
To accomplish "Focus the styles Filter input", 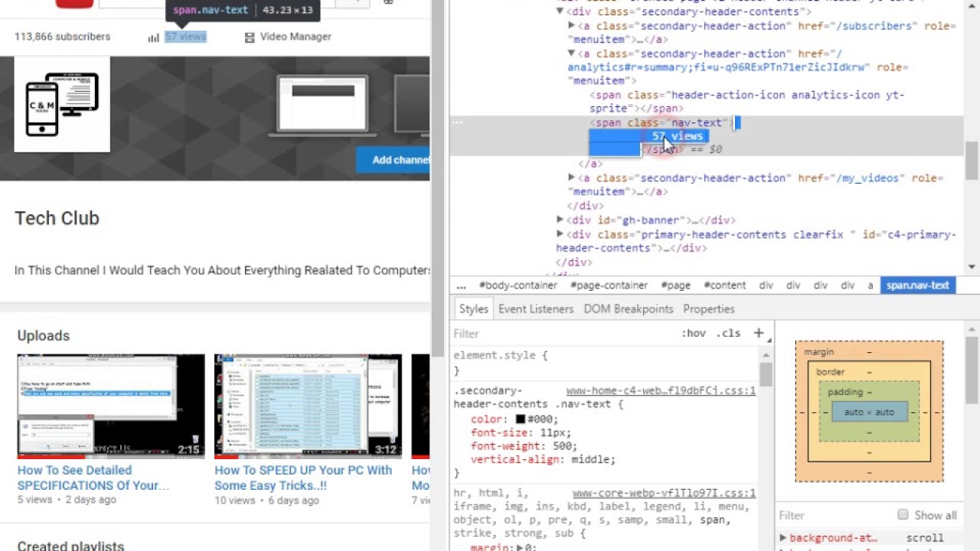I will [563, 334].
